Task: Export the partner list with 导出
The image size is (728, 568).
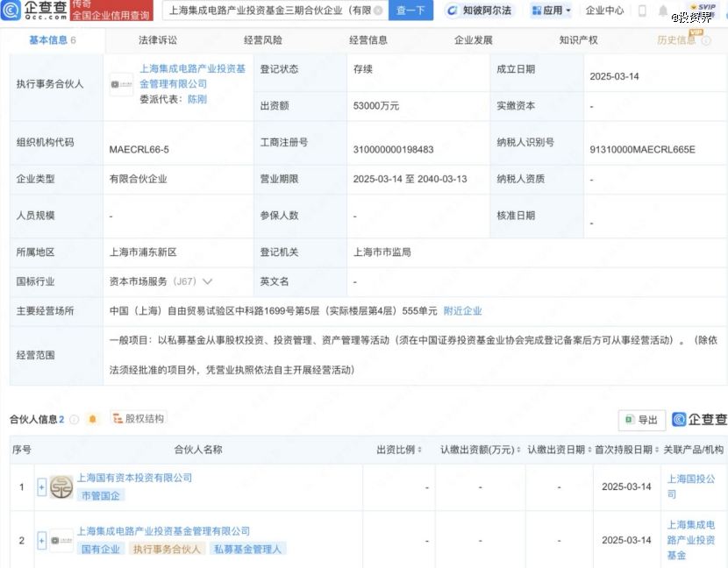Action: coord(642,420)
